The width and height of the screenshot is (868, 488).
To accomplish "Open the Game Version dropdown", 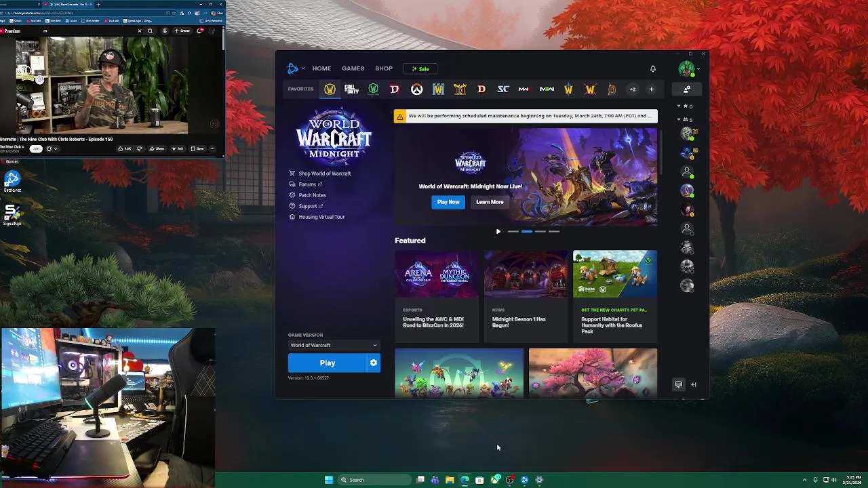I will (x=334, y=345).
